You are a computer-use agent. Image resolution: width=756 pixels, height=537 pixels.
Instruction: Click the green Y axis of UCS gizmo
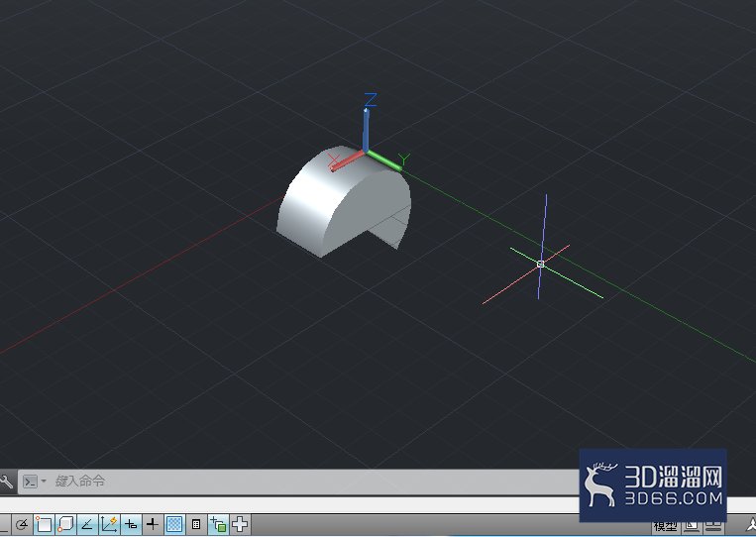click(384, 161)
